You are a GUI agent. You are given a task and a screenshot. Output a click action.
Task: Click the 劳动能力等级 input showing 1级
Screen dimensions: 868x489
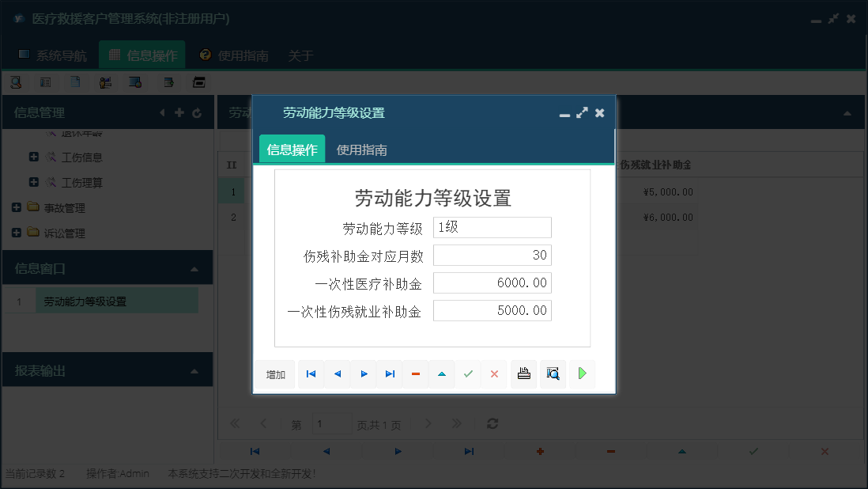coord(492,227)
